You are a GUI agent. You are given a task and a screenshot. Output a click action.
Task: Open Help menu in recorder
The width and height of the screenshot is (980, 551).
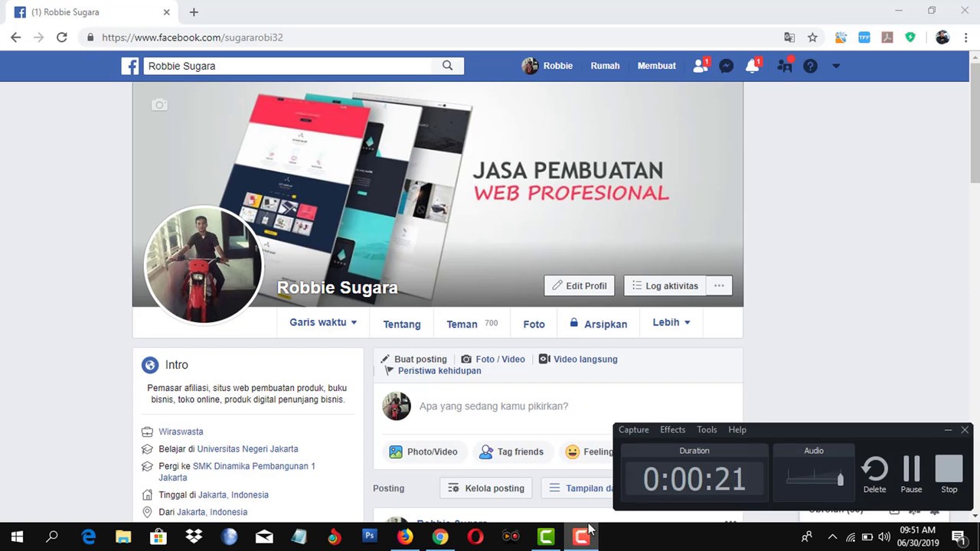click(x=737, y=429)
